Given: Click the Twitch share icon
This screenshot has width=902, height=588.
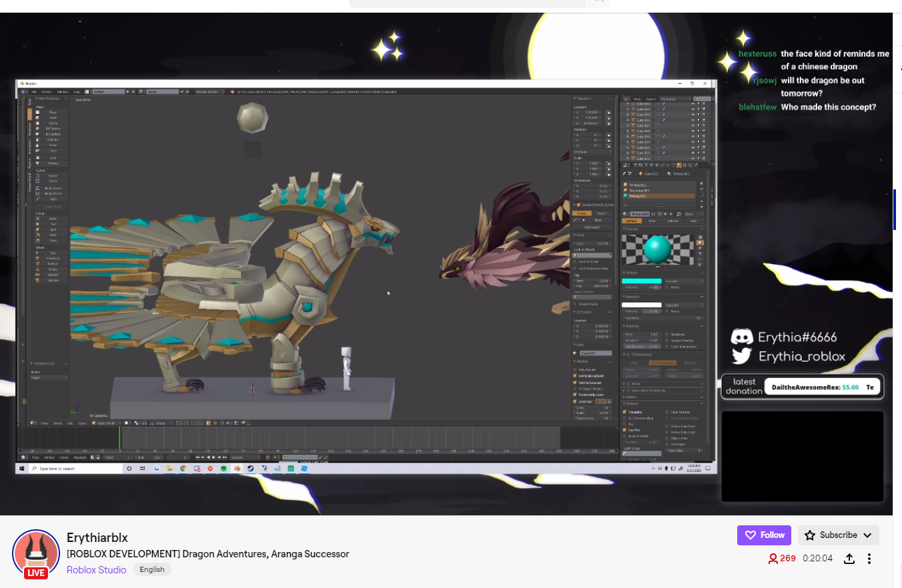Looking at the screenshot, I should [849, 559].
